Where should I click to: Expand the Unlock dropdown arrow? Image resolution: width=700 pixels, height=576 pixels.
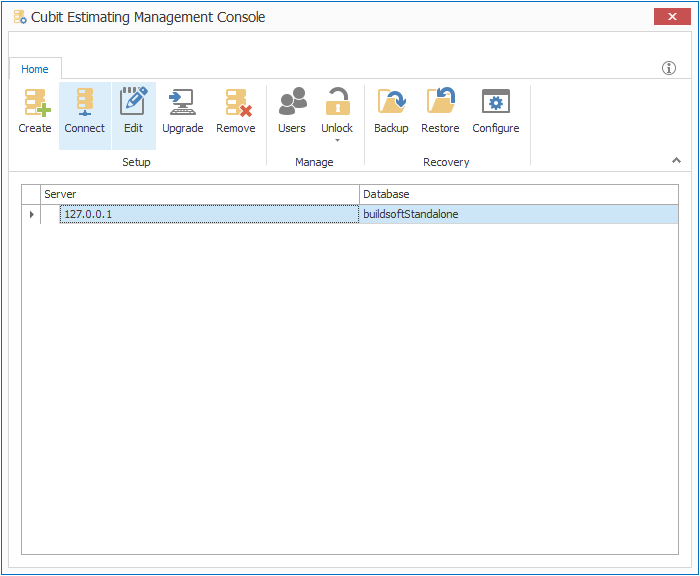(x=337, y=141)
